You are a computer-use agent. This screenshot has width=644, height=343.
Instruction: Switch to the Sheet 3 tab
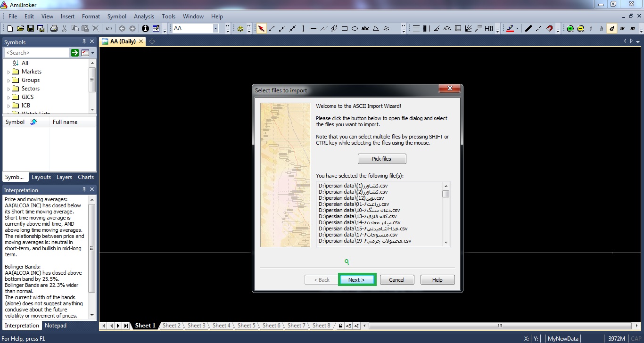(196, 326)
